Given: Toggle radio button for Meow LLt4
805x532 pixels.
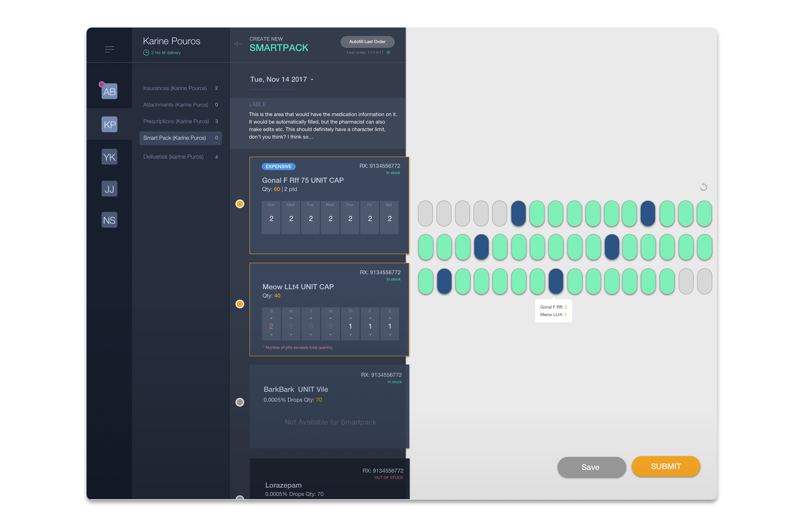Looking at the screenshot, I should 240,304.
